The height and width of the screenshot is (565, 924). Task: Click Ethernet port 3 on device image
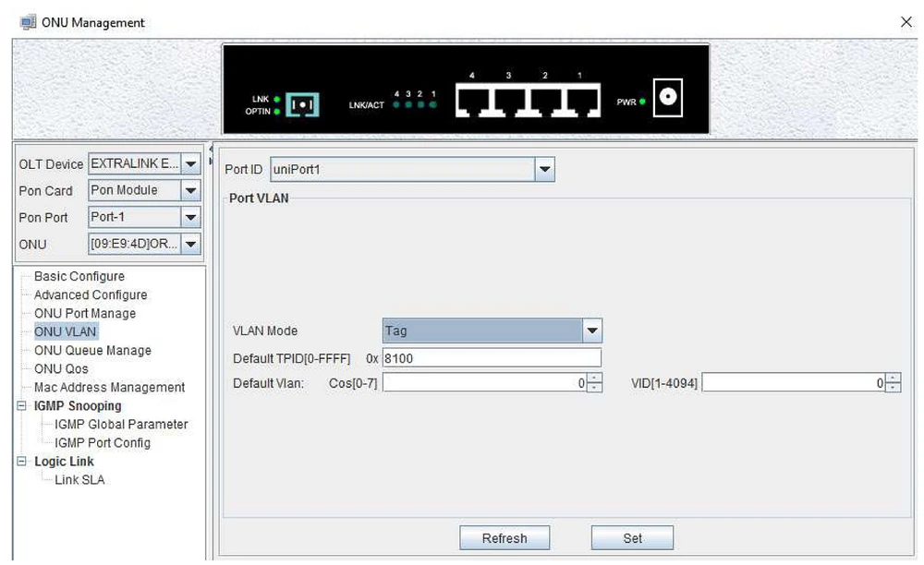(509, 102)
